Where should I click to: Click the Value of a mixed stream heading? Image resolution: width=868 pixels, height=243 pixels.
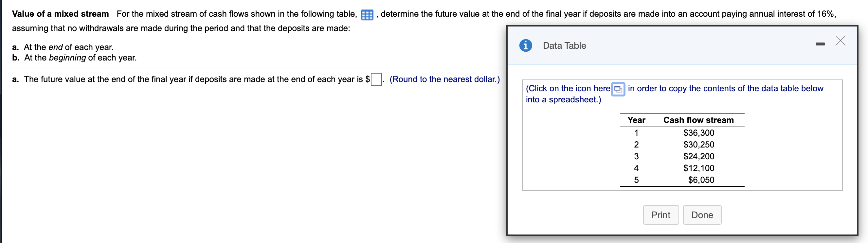pyautogui.click(x=60, y=14)
